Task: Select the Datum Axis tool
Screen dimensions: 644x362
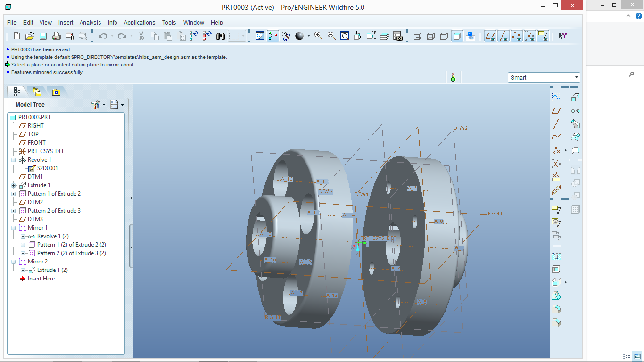Action: [556, 124]
